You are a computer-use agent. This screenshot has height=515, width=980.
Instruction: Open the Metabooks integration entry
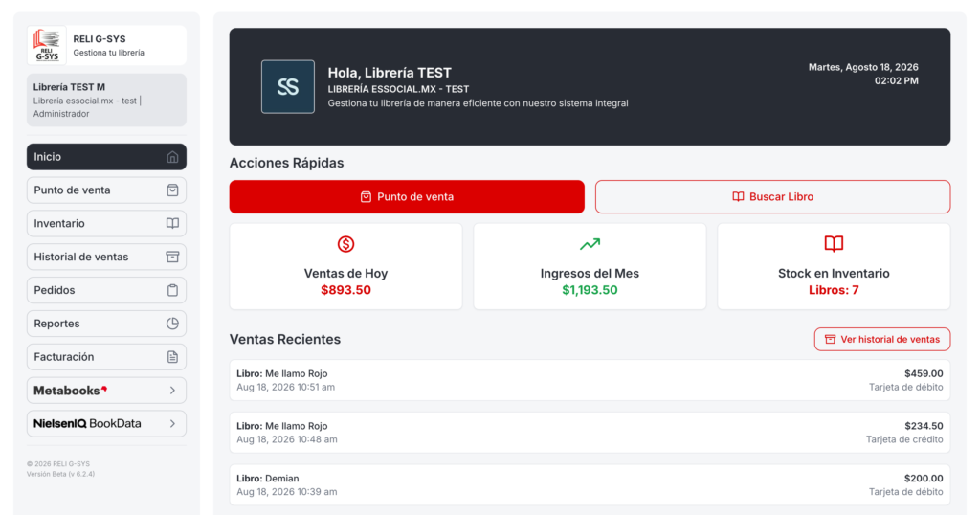[106, 390]
